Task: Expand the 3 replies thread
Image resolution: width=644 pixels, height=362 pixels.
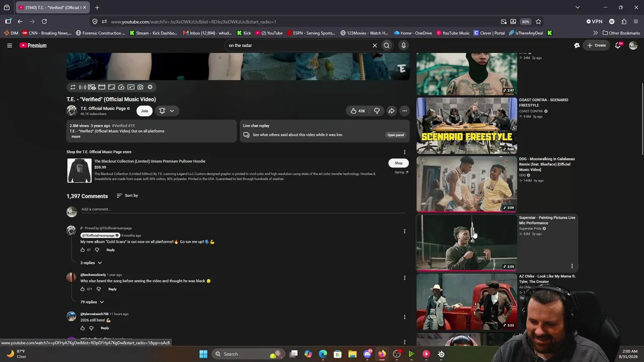Action: (91, 263)
